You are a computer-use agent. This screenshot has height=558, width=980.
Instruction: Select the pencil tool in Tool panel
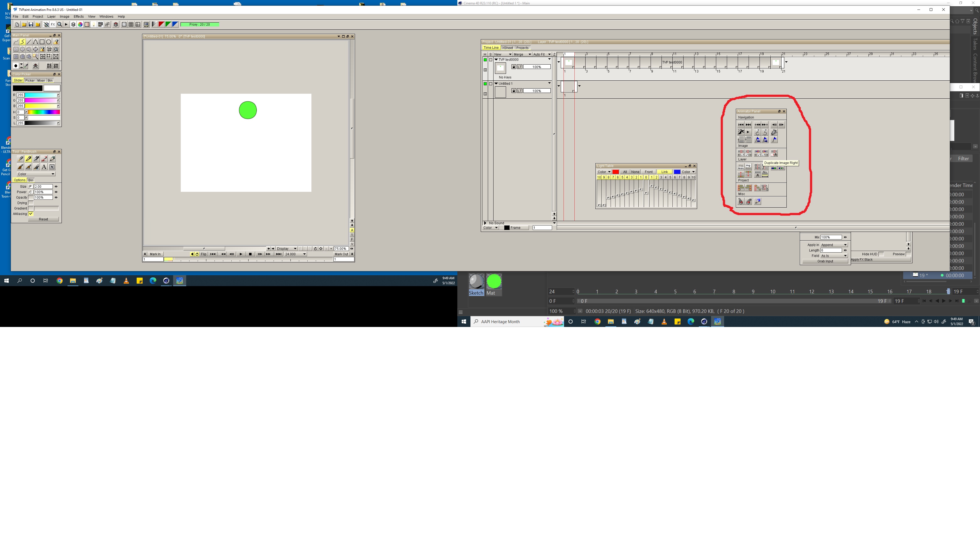[52, 159]
